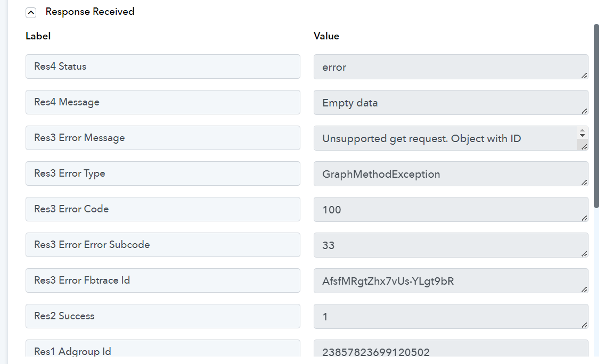Click the Res3 Error Fbtrace Id label

tap(162, 280)
